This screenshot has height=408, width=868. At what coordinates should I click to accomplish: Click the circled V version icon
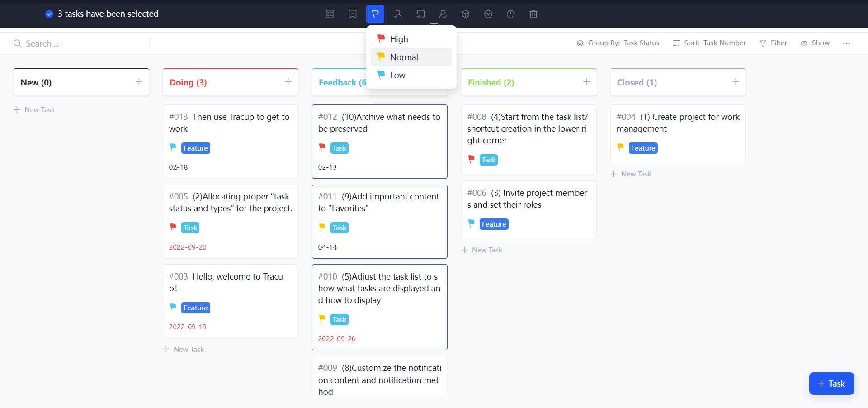[488, 14]
